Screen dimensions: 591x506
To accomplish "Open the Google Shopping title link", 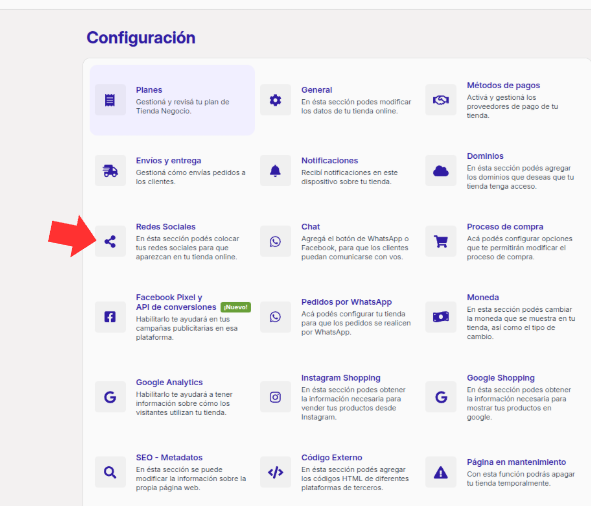I will pyautogui.click(x=501, y=378).
